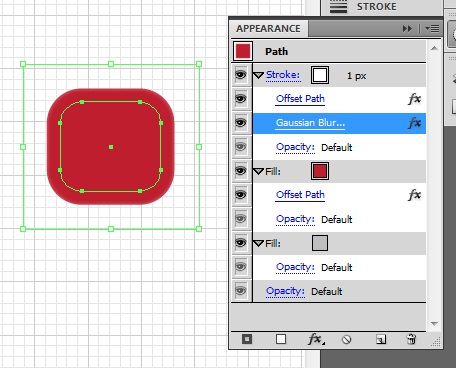Open Offset Path effect under Stroke
456x368 pixels.
pos(300,99)
